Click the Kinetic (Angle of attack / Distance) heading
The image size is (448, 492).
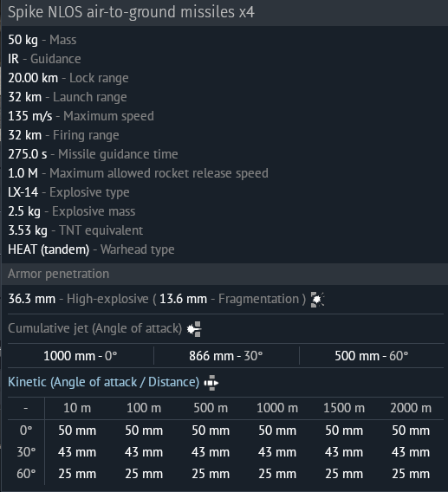tap(104, 382)
